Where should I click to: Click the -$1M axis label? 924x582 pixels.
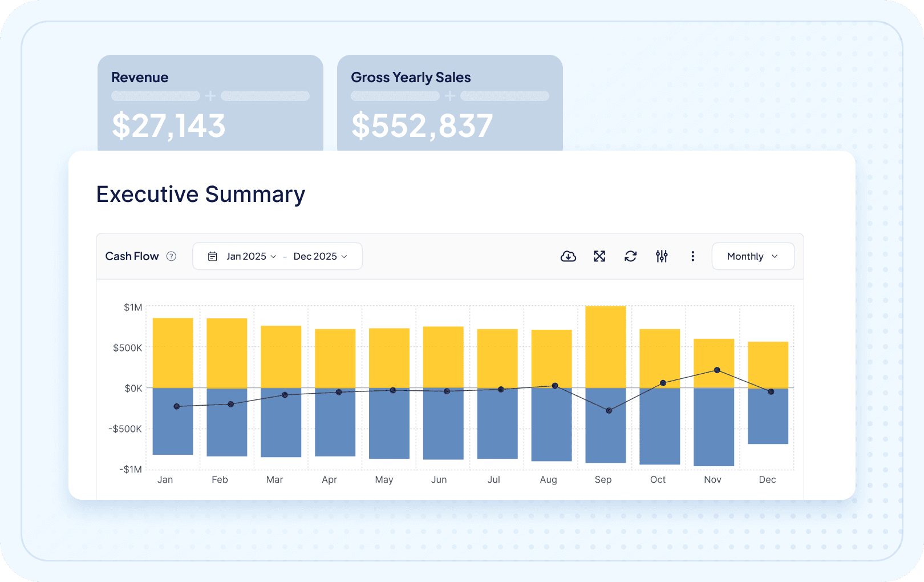pos(131,470)
